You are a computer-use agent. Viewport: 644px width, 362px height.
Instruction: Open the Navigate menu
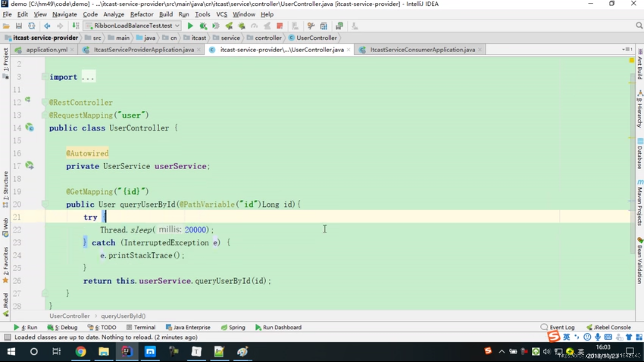click(64, 14)
